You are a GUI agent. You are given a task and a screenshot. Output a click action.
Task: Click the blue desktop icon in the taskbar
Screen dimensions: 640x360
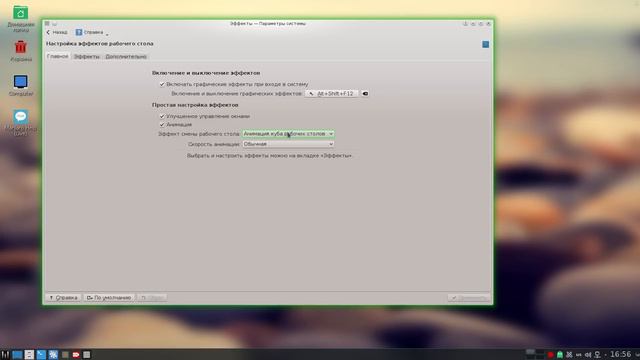17,355
